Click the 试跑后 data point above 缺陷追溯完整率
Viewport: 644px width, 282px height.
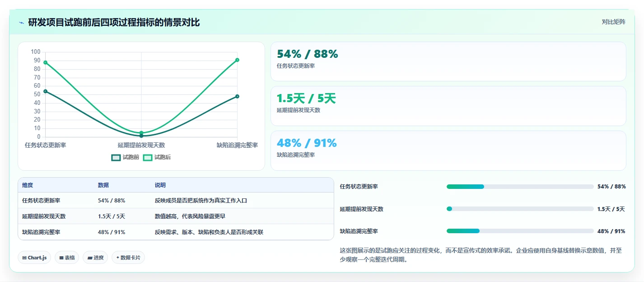[x=237, y=60]
